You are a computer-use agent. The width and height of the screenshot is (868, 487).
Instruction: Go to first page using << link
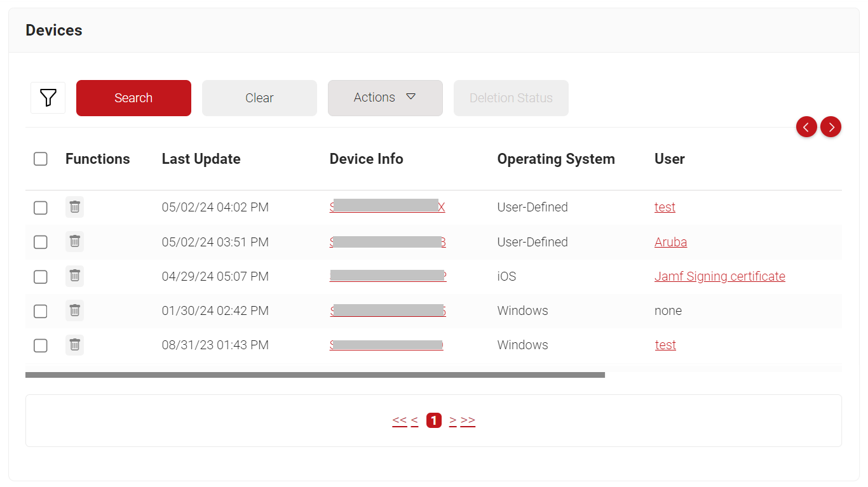[399, 420]
